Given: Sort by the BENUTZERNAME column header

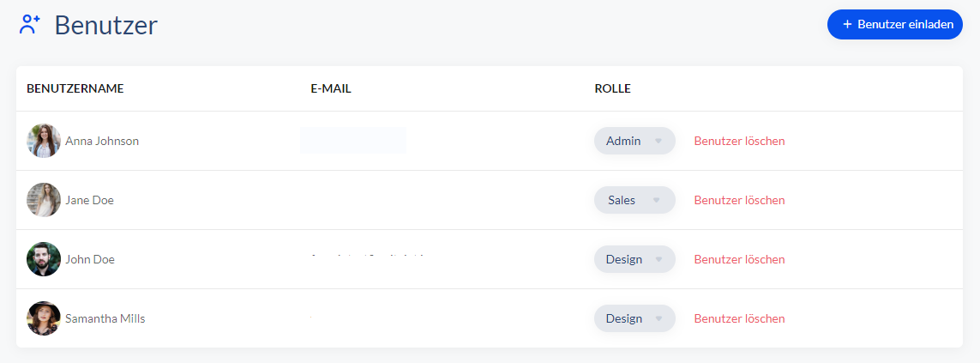Looking at the screenshot, I should pos(75,89).
